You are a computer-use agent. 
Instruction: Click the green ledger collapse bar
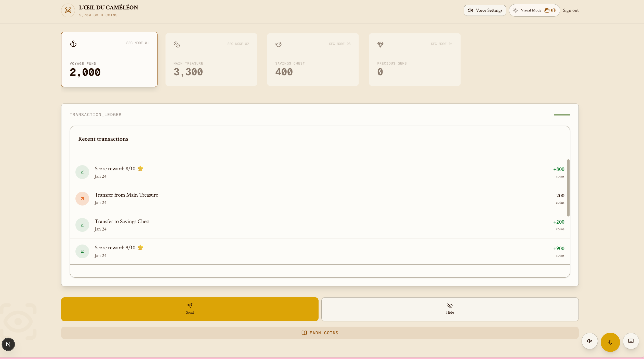pos(562,115)
